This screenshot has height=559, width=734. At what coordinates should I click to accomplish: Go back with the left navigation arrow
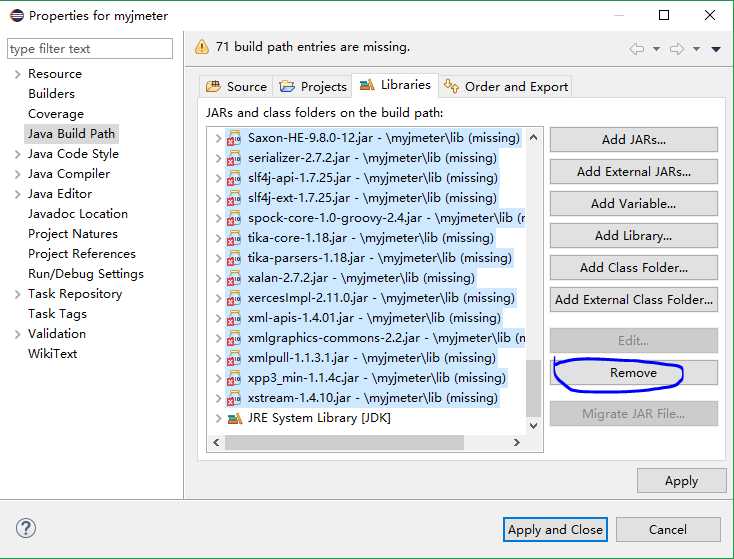637,49
